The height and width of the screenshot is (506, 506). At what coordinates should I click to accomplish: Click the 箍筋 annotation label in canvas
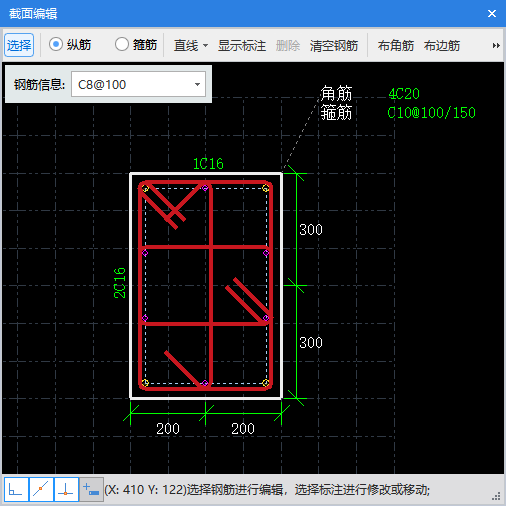click(x=336, y=112)
